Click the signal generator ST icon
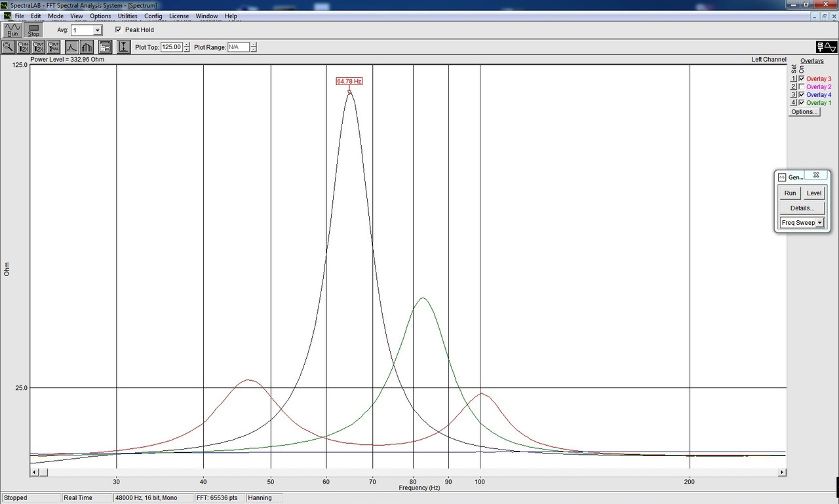Viewport: 839px width, 504px height. coord(827,47)
